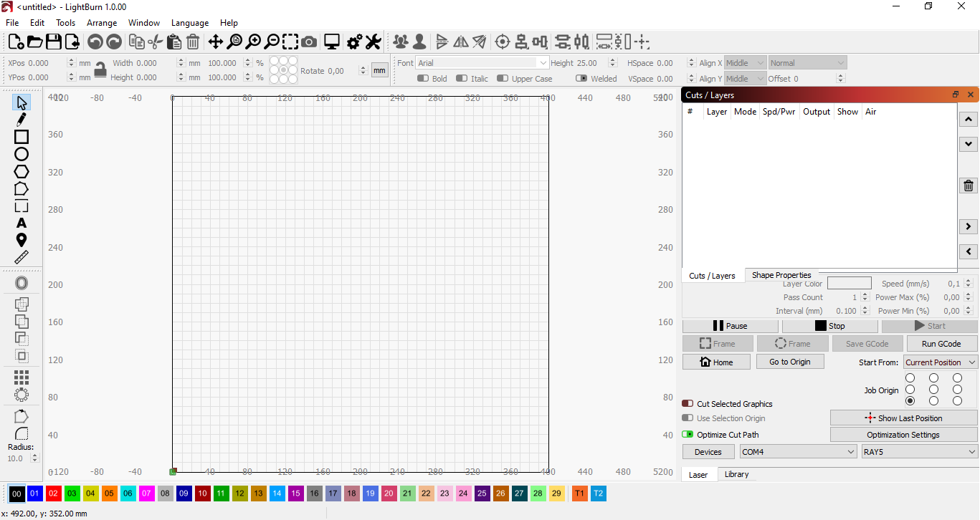Viewport: 980px width, 520px height.
Task: Click the Paste clipboard icon
Action: tap(173, 42)
